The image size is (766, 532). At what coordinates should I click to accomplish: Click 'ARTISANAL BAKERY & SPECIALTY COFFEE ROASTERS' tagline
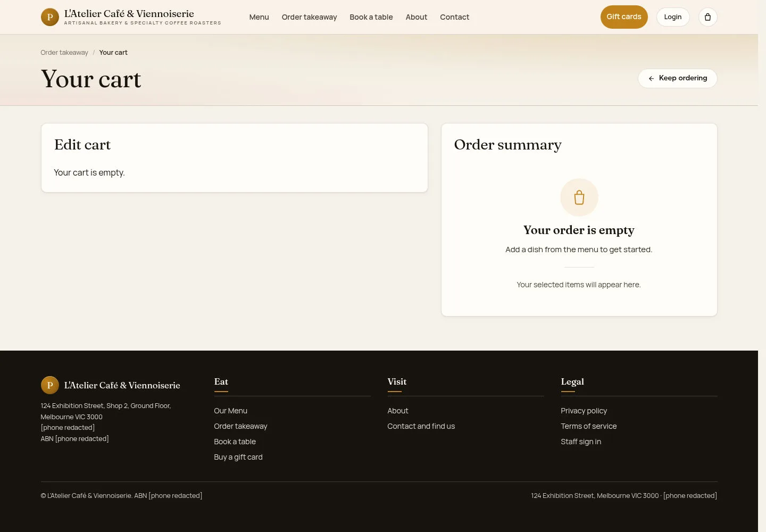143,23
